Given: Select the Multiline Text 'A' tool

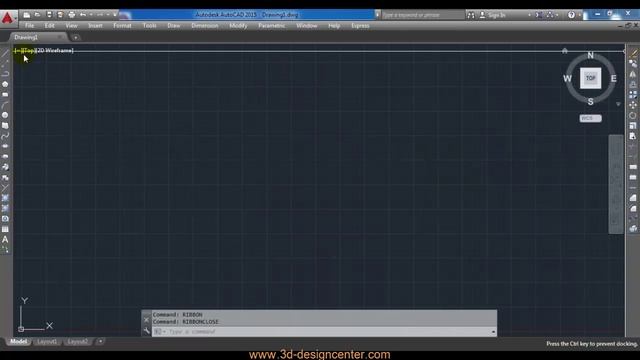Looking at the screenshot, I should click(5, 240).
